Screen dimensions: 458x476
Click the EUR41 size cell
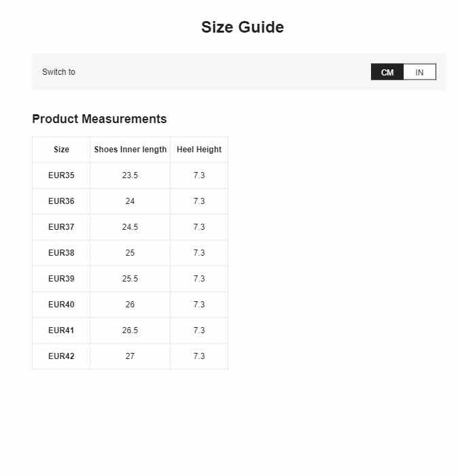click(61, 330)
